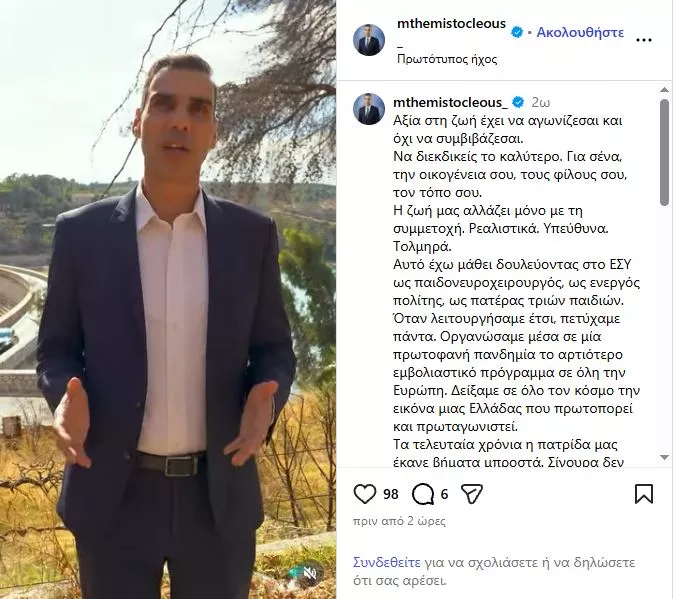Open the three-dot more options menu
673x599 pixels.
(x=643, y=40)
